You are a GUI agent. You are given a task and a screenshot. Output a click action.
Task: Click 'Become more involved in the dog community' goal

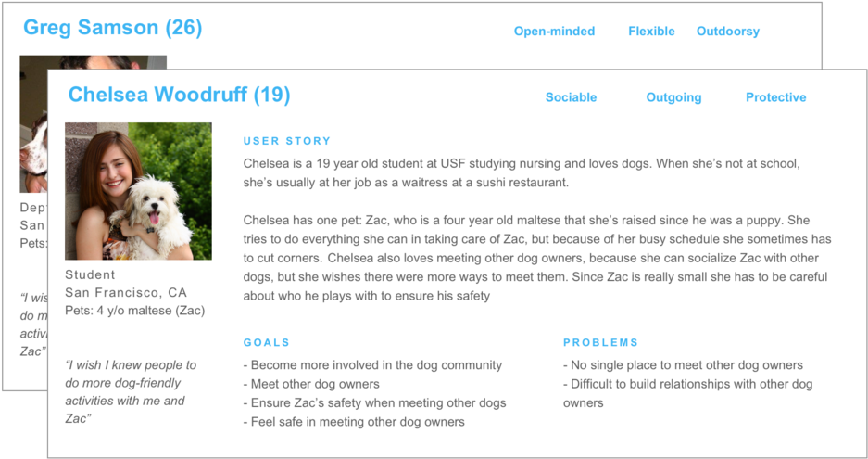click(x=372, y=365)
